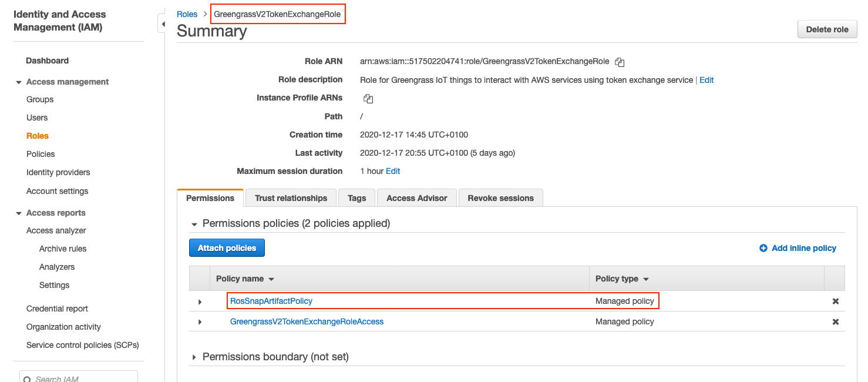
Task: Switch to the Trust relationships tab
Action: tap(290, 198)
